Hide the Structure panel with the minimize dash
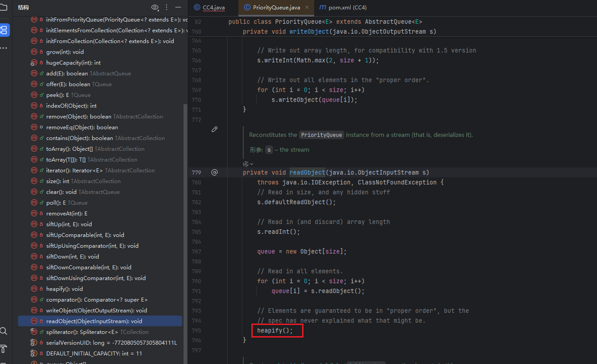The width and height of the screenshot is (597, 364). coord(178,7)
